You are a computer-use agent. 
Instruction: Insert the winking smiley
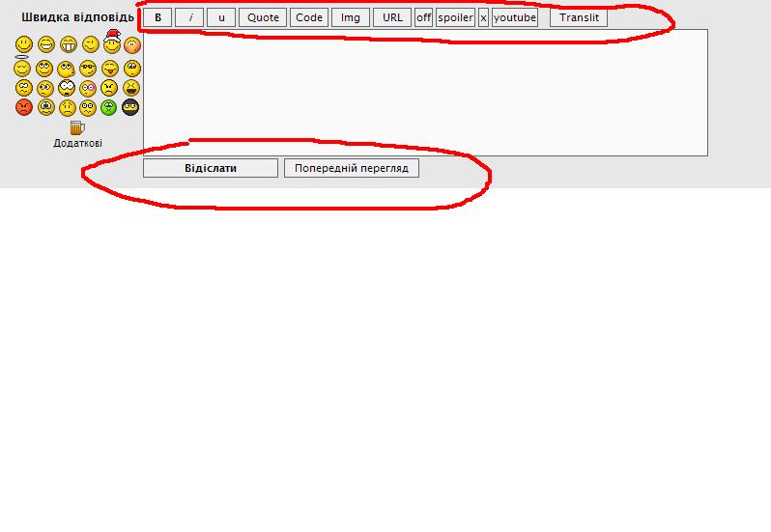(91, 44)
